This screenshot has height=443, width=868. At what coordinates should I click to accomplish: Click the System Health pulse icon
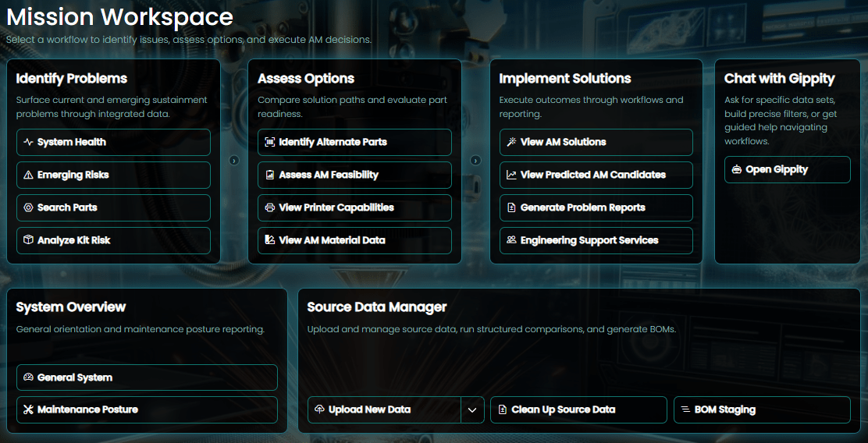pos(28,142)
